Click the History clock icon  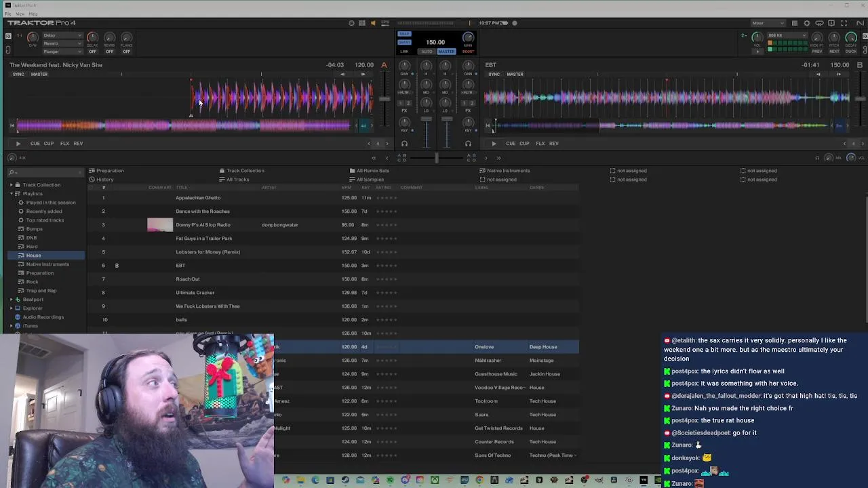[92, 180]
